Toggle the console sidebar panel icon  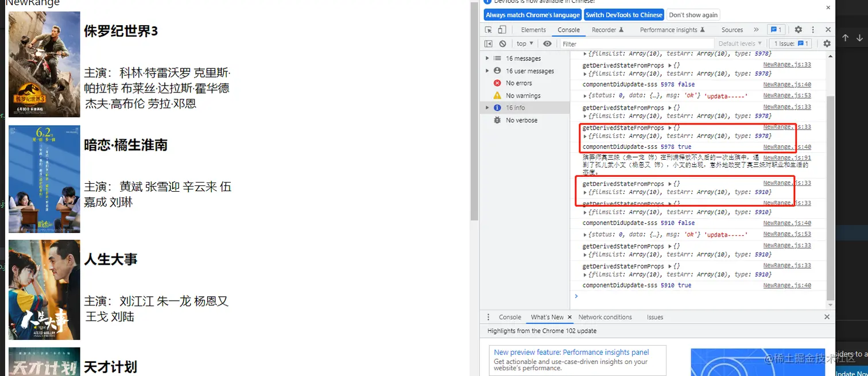[x=488, y=44]
